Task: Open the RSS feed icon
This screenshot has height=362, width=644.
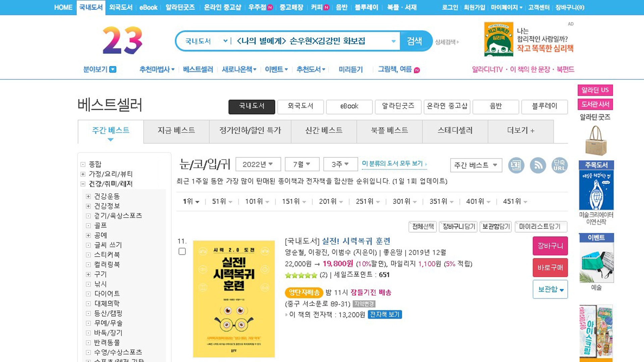Action: point(538,165)
